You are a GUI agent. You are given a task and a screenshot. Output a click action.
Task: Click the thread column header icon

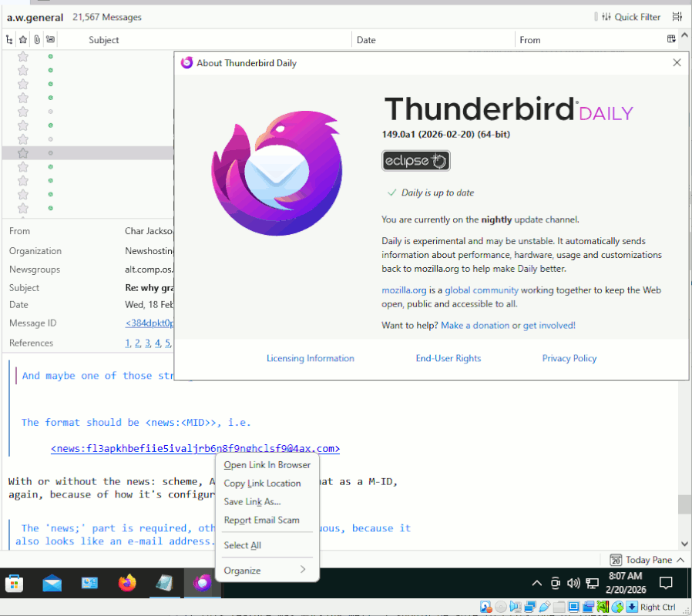9,40
